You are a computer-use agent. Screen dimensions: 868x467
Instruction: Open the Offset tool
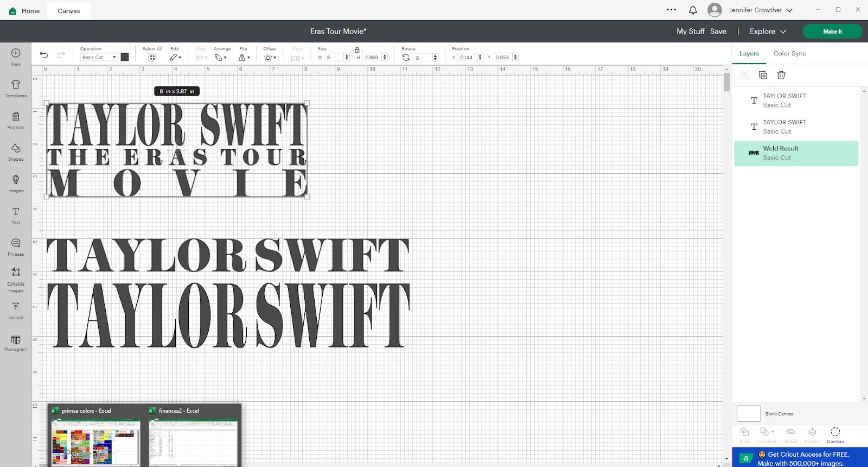[x=270, y=57]
